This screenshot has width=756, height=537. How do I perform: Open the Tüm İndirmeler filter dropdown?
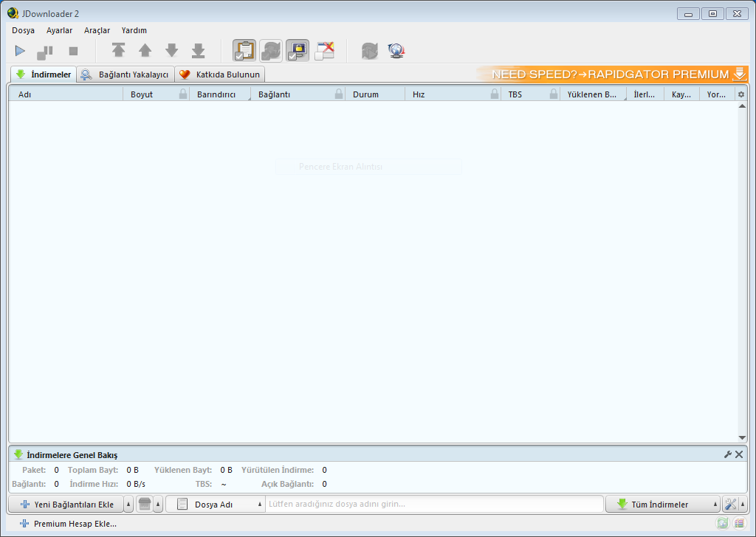pyautogui.click(x=663, y=505)
